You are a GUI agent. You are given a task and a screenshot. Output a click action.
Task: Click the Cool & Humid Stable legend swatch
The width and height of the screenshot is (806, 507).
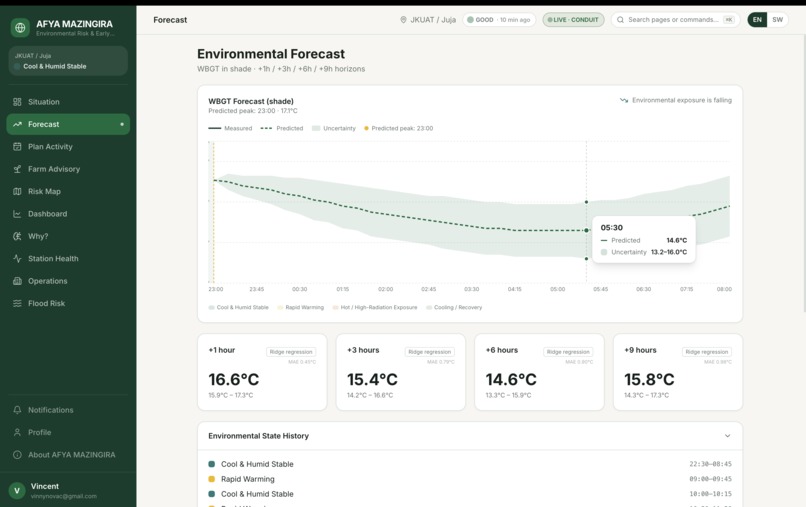tap(211, 307)
